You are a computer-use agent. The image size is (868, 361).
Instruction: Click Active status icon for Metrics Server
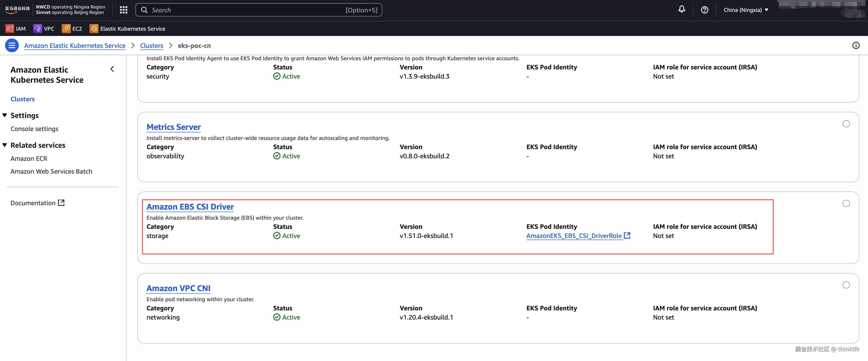click(277, 156)
